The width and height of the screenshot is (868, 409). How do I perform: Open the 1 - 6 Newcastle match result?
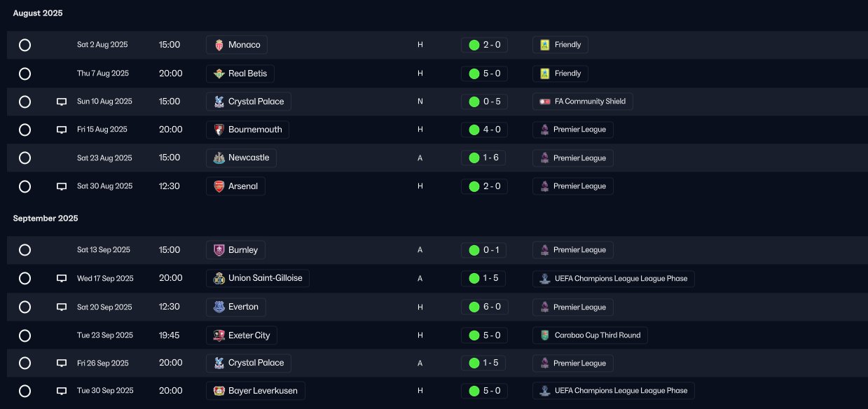(484, 158)
